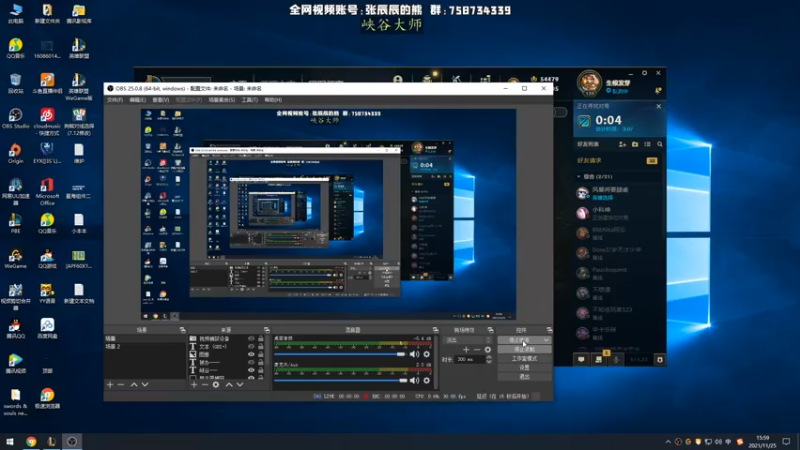Viewport: 800px width, 450px height.
Task: Open 帮助(H) menu in OBS
Action: [273, 100]
